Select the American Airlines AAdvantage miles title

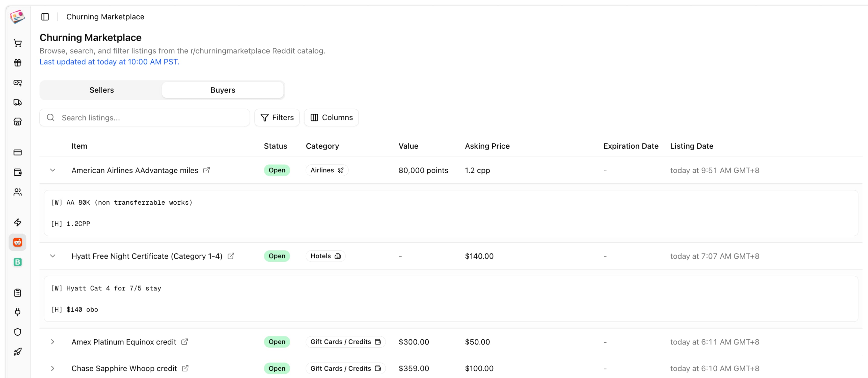point(135,170)
